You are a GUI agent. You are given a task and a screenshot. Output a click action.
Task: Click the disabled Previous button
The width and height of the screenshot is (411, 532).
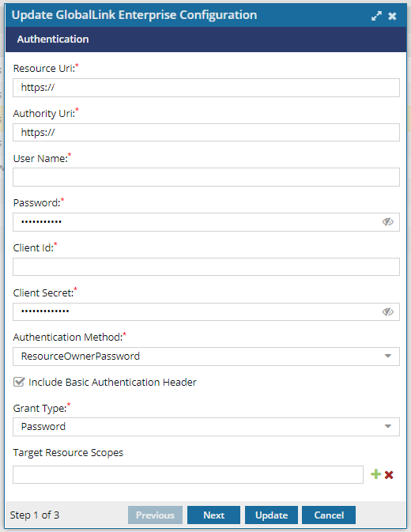(x=156, y=515)
